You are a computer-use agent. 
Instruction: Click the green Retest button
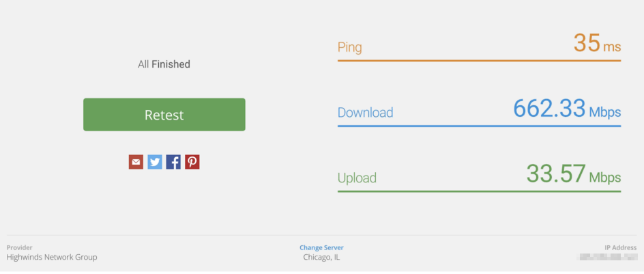[x=164, y=115]
